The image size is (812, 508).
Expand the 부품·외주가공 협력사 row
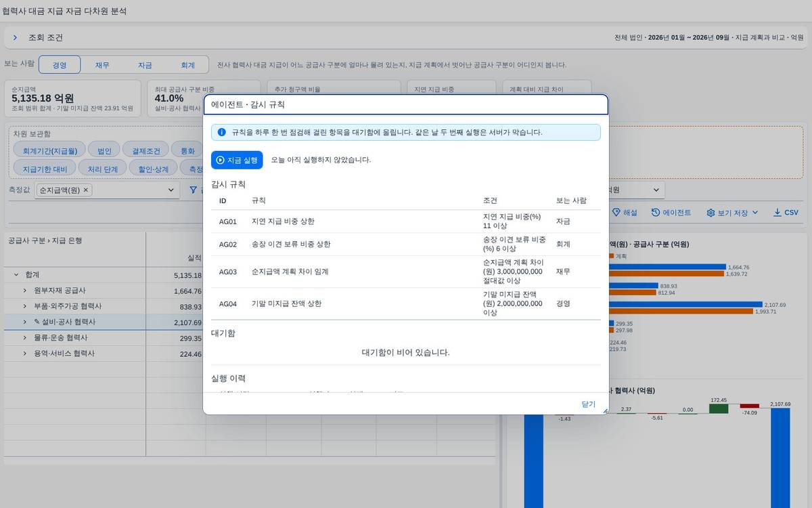(25, 306)
